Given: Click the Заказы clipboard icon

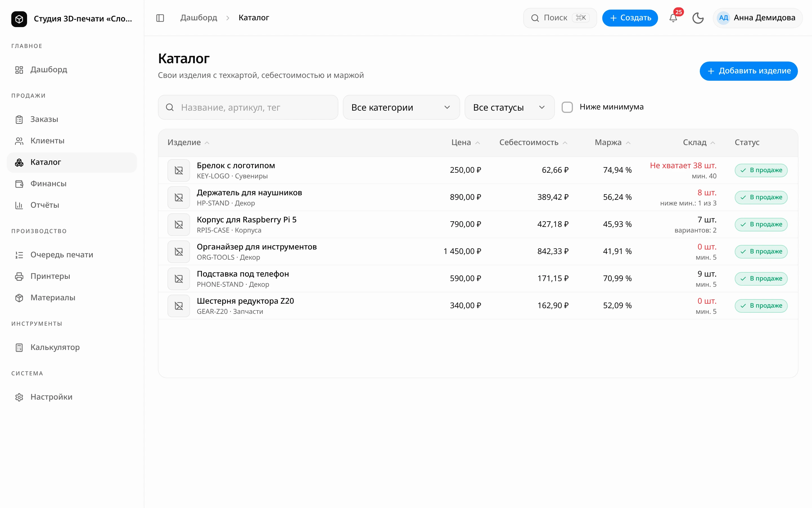Looking at the screenshot, I should pyautogui.click(x=19, y=119).
